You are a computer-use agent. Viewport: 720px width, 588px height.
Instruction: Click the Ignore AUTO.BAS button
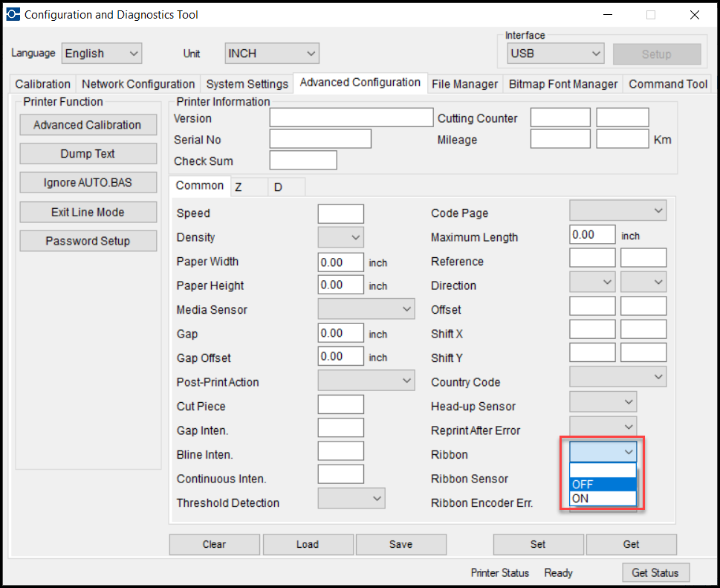88,183
